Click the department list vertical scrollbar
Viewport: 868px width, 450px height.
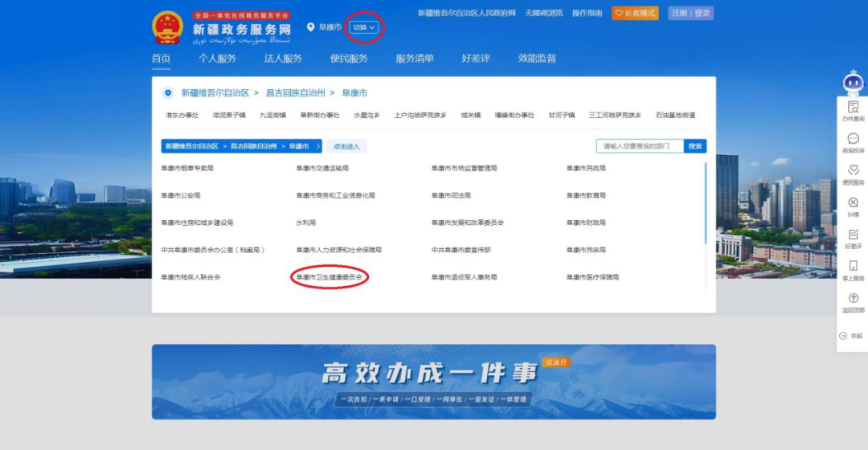[x=706, y=201]
